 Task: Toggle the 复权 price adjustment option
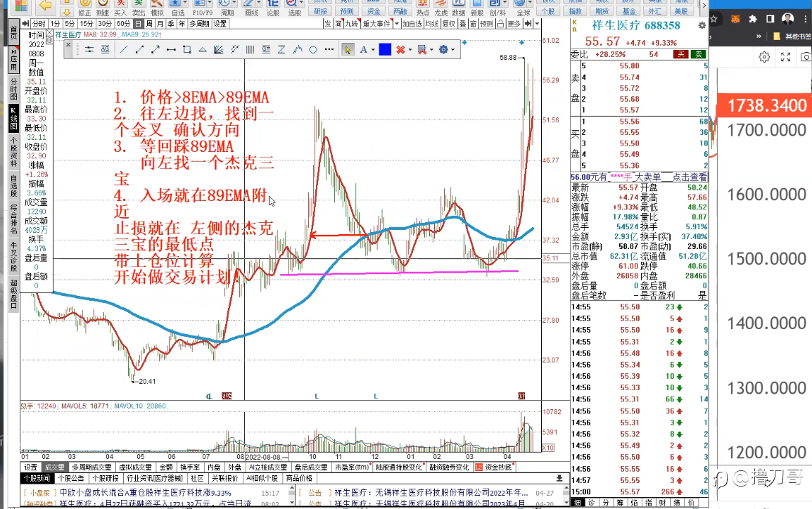click(x=448, y=24)
